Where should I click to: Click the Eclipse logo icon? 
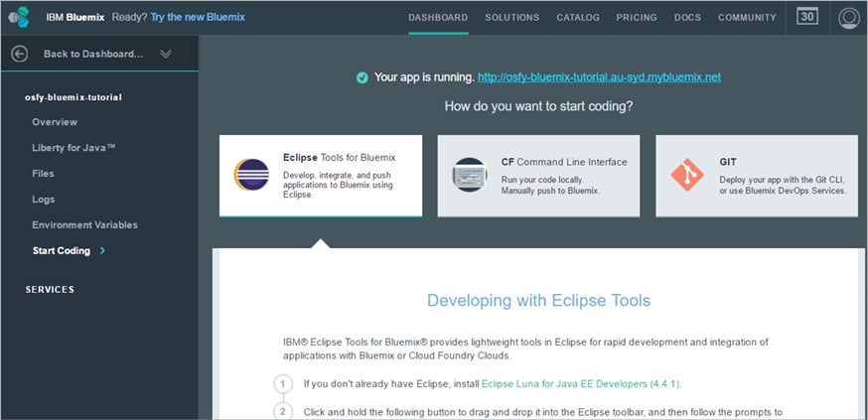coord(251,175)
